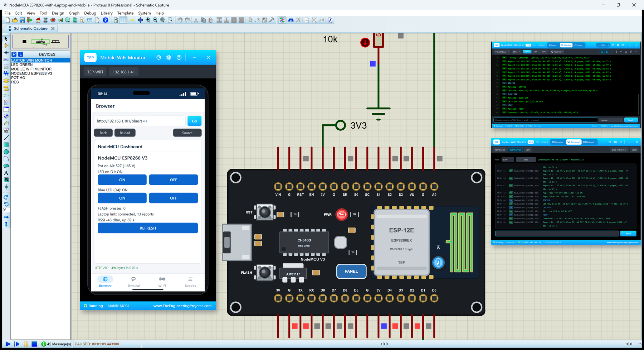This screenshot has height=350, width=644.
Task: Open the Design menu
Action: click(x=58, y=13)
